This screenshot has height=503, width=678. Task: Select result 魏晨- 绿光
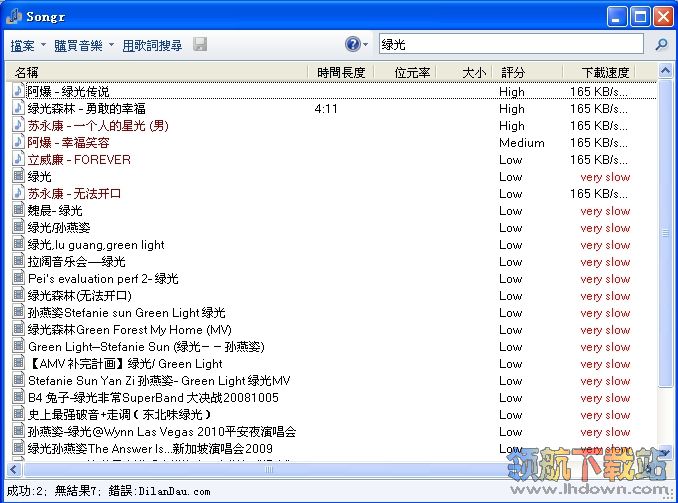click(55, 211)
